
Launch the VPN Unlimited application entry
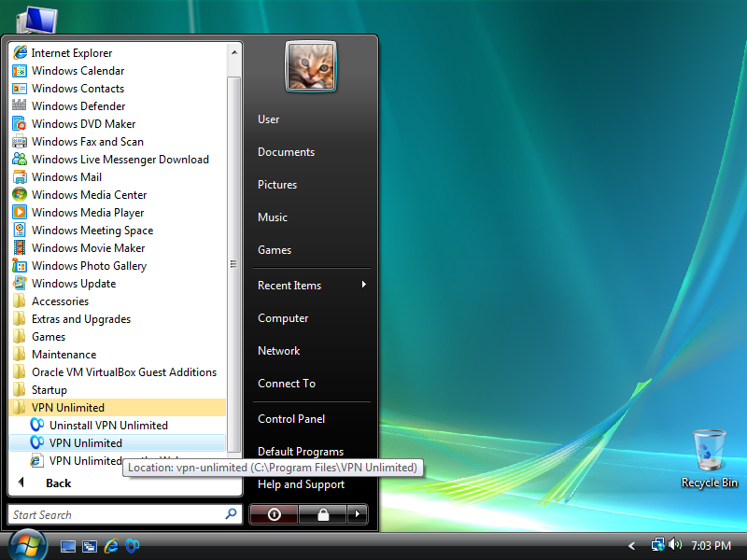coord(118,442)
